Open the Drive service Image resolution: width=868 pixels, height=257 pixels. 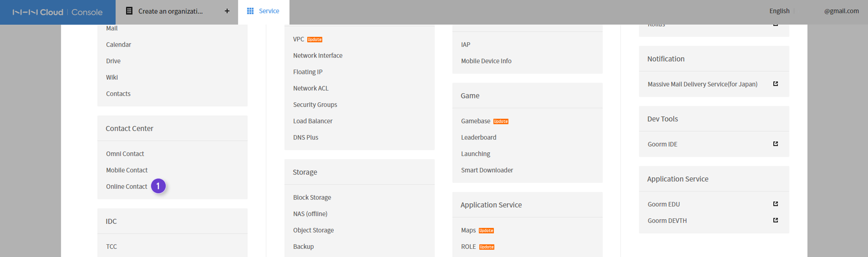click(x=113, y=61)
